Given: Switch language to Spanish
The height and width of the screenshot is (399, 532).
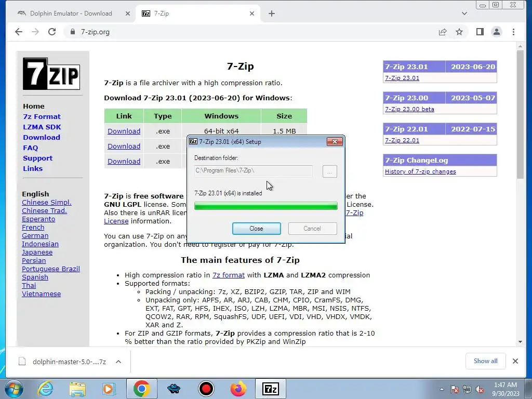Looking at the screenshot, I should (x=35, y=277).
